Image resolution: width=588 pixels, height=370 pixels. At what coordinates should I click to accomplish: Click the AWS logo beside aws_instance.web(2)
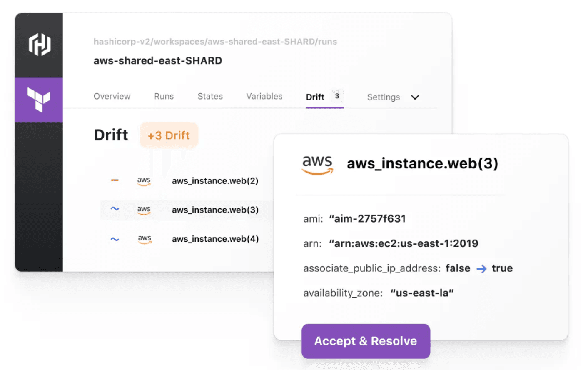(x=144, y=181)
